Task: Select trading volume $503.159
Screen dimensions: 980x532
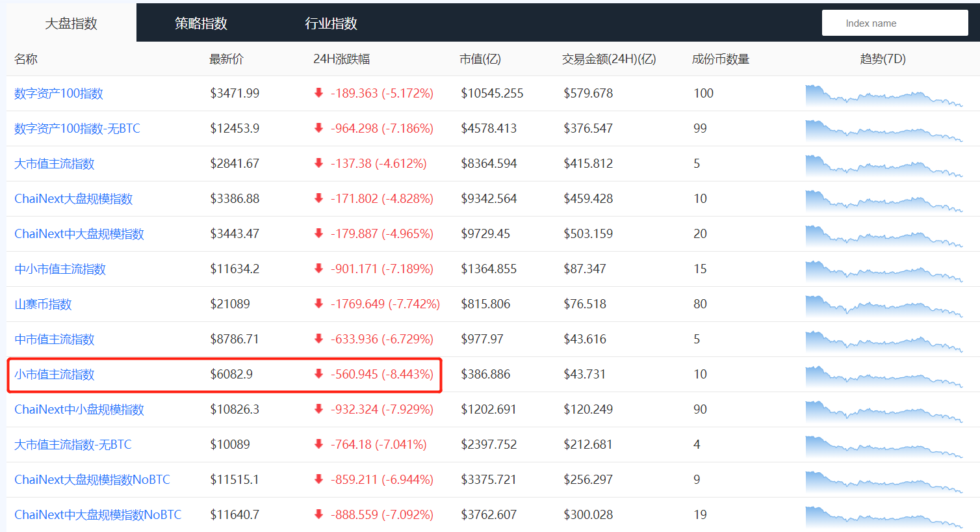Action: [588, 233]
